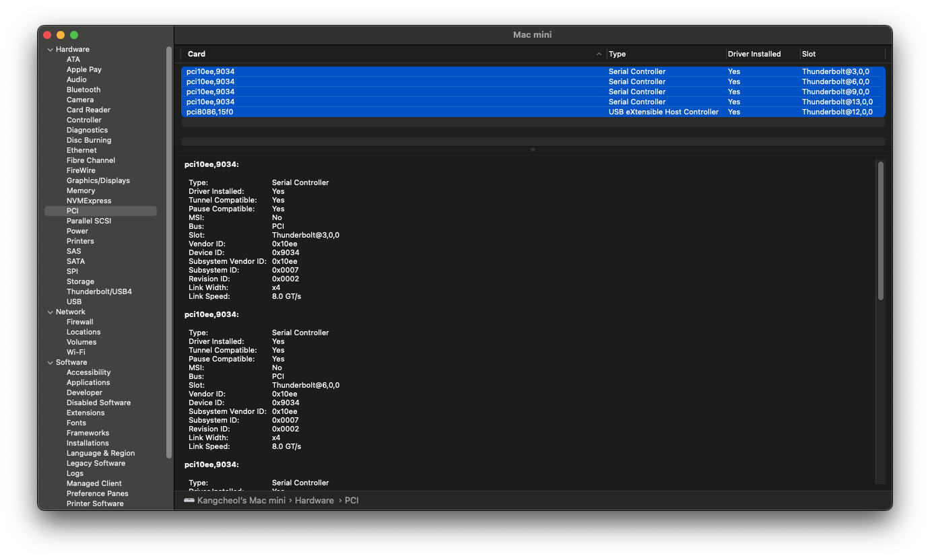Collapse the Software section disclosure triangle
This screenshot has width=930, height=560.
click(x=50, y=363)
